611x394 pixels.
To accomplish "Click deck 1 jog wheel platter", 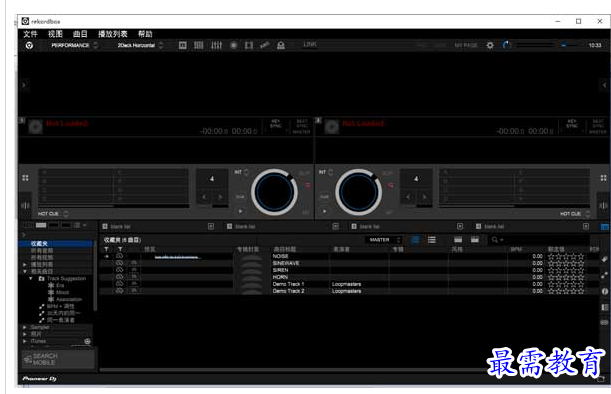I will pyautogui.click(x=274, y=192).
